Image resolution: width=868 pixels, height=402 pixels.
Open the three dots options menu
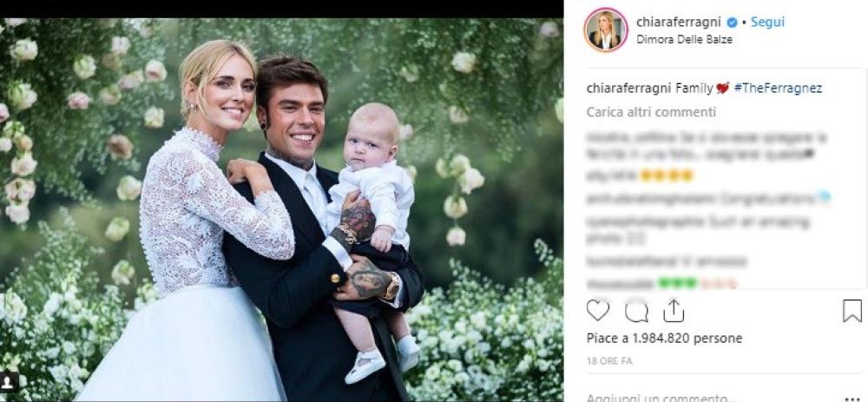pos(853,399)
